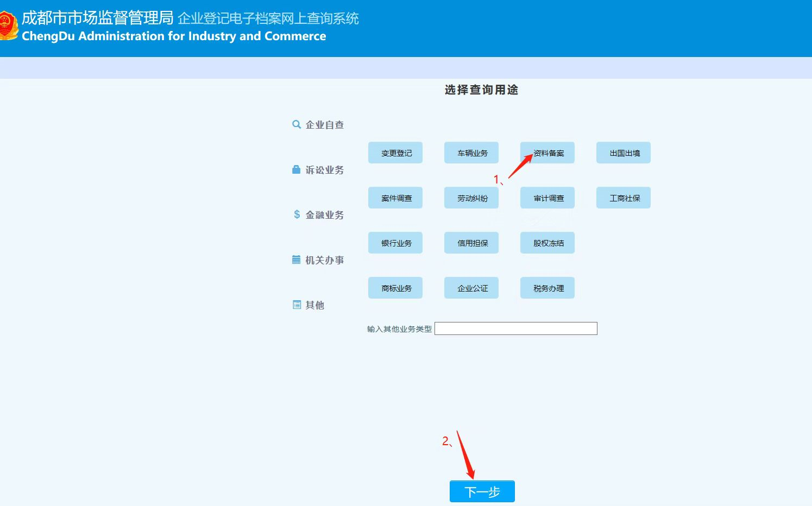This screenshot has height=506, width=812.
Task: Click the magnifier icon beside 企业自查
Action: [296, 124]
